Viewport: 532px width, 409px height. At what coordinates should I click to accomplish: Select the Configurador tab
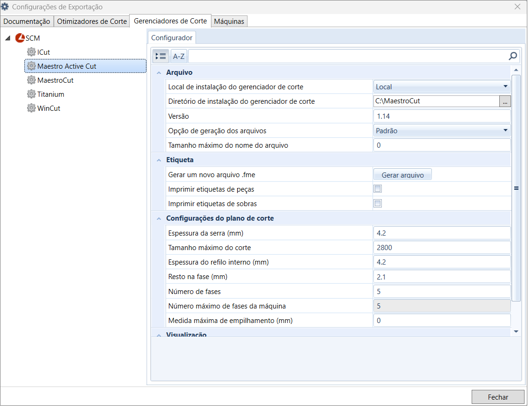coord(172,37)
